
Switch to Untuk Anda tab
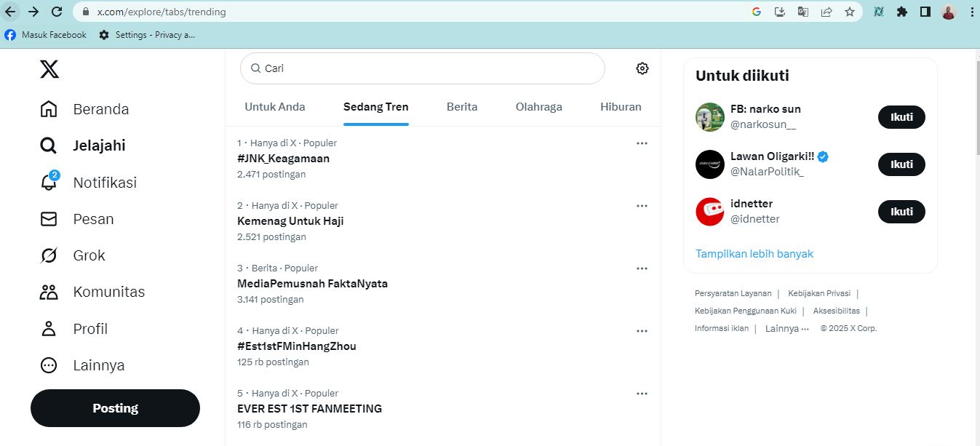point(275,107)
